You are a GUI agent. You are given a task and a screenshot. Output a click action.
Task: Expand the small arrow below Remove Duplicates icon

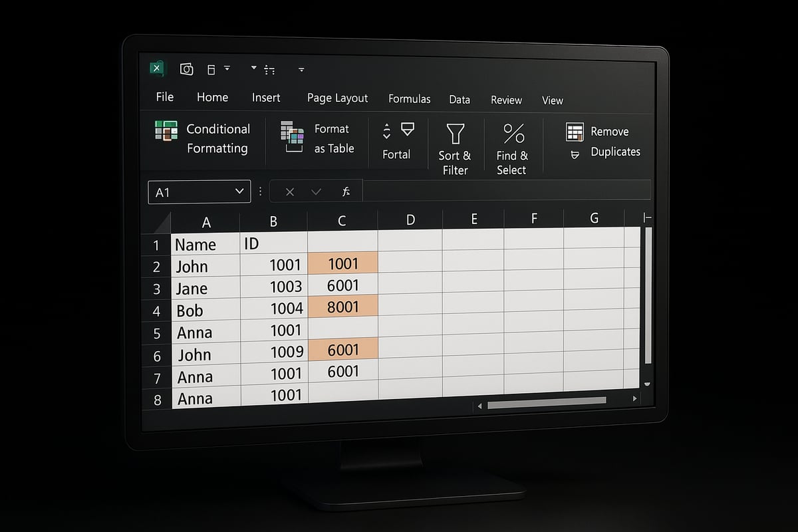pyautogui.click(x=575, y=154)
